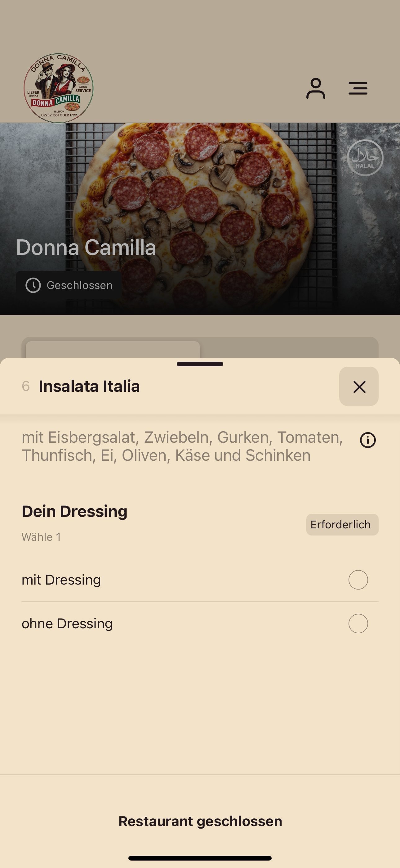Viewport: 400px width, 868px height.
Task: Tap the Donna Camilla round logo
Action: [x=59, y=88]
